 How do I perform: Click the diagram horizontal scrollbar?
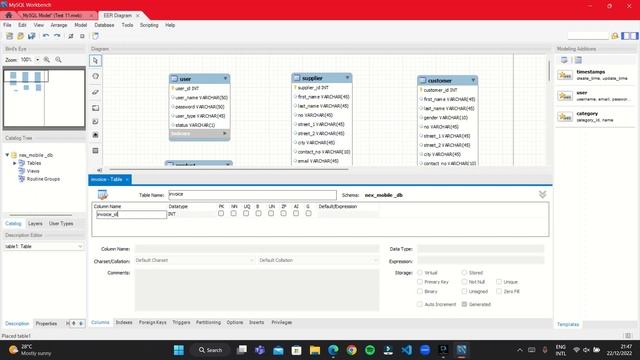[229, 169]
